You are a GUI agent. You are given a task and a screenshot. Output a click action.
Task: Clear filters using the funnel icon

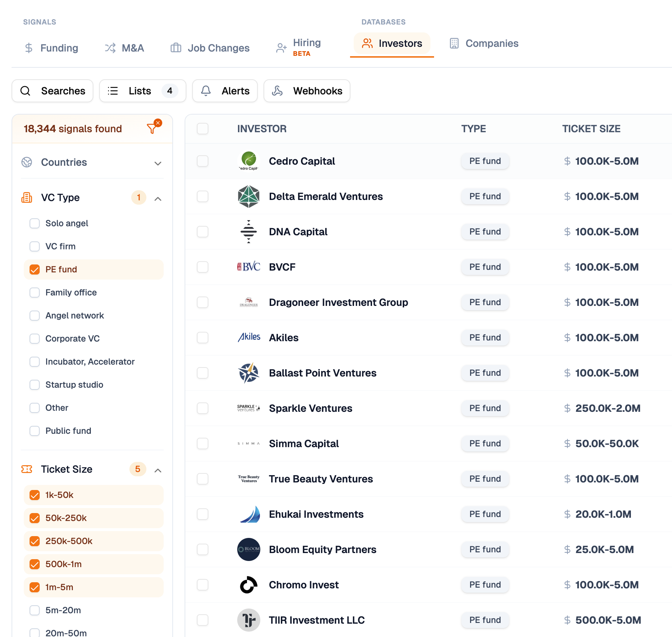point(154,127)
